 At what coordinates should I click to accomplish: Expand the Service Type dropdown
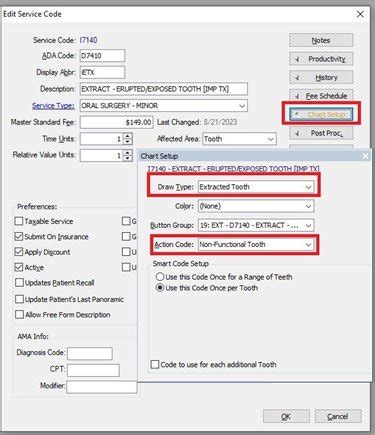242,106
